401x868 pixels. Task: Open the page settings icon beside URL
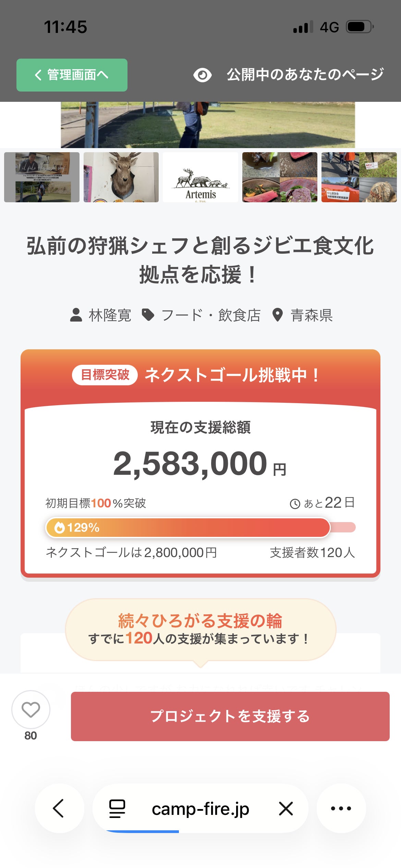tap(117, 808)
